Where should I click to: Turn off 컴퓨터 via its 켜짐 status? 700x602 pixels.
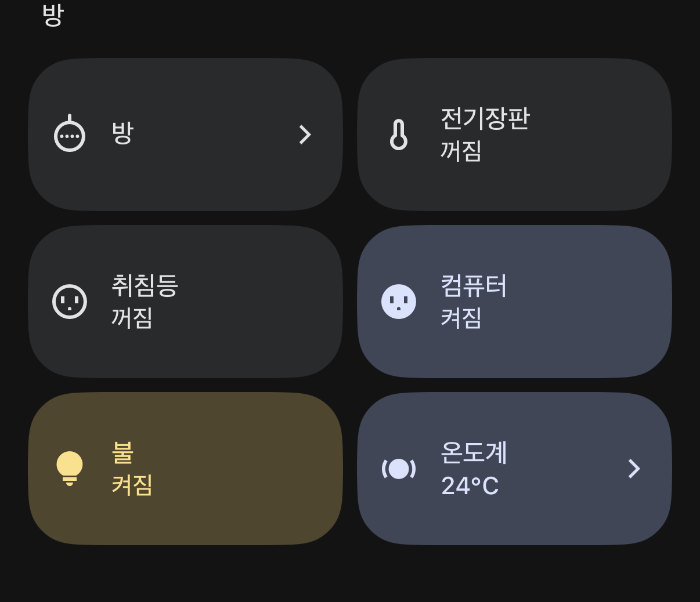(x=461, y=318)
